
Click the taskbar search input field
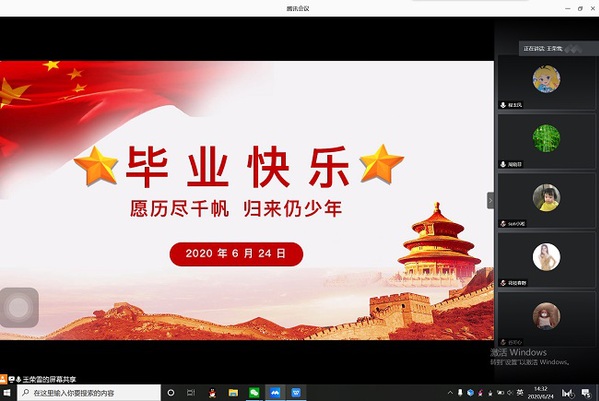[89, 393]
